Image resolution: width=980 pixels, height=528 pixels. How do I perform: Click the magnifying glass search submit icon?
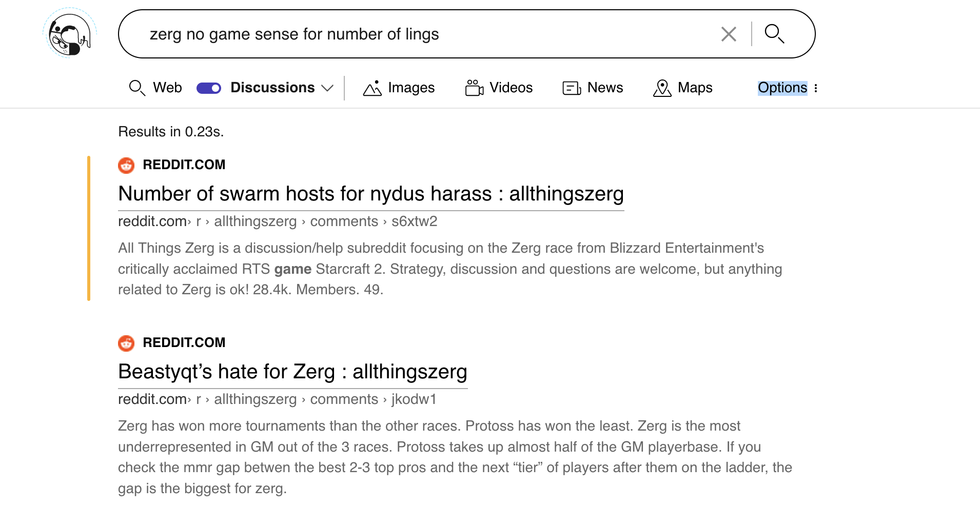point(774,34)
